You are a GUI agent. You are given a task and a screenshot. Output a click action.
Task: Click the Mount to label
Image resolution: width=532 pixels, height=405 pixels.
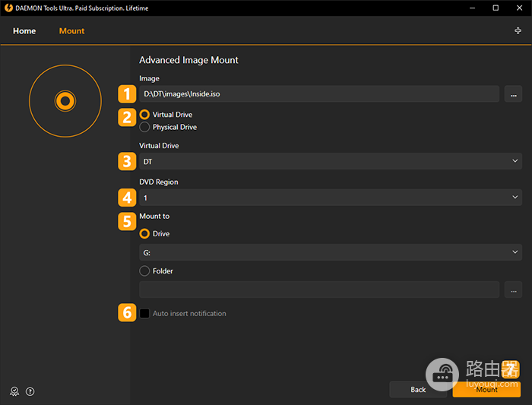tap(154, 216)
